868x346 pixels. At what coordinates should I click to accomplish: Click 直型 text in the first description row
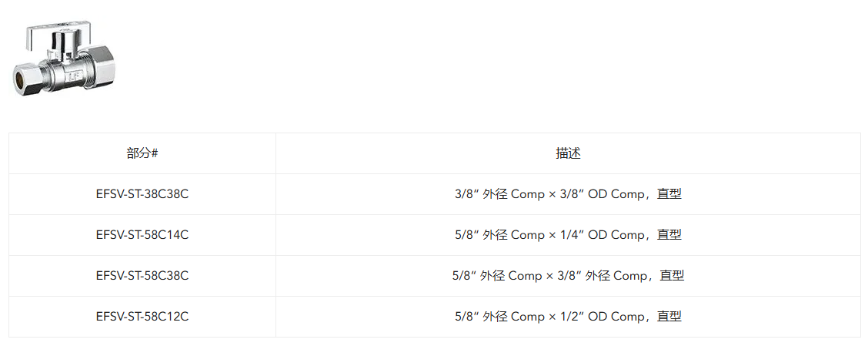[669, 195]
